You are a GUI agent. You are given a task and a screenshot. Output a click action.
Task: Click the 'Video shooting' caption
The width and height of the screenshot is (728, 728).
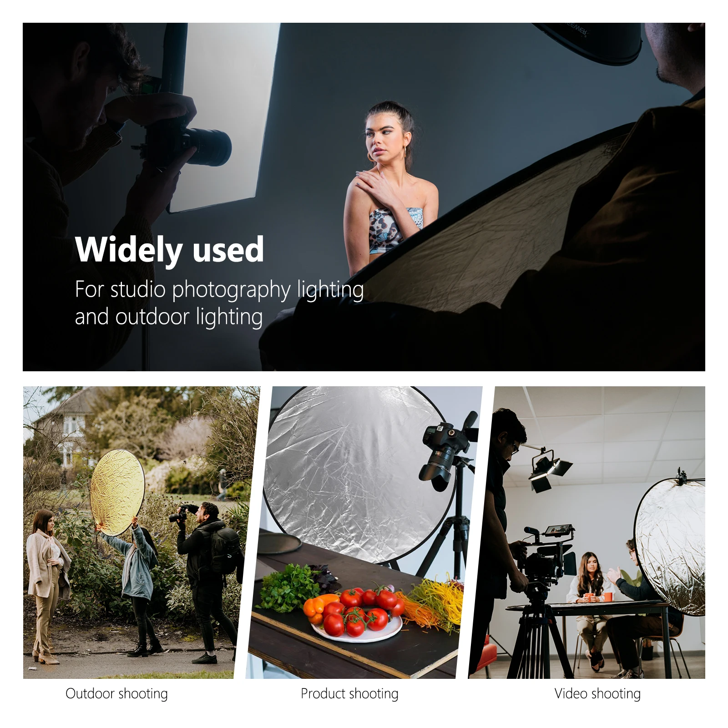pyautogui.click(x=597, y=694)
